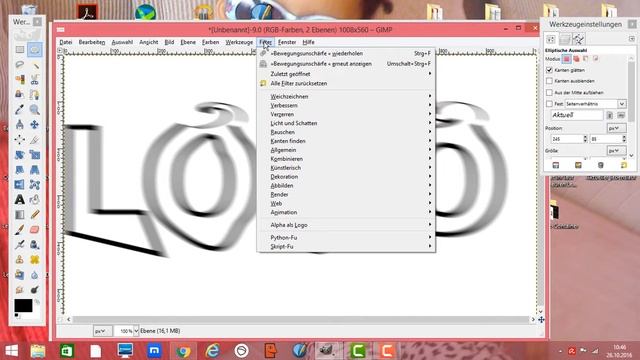Screen dimensions: 640x360
Task: Open the Verzerren filter submenu
Action: click(x=346, y=114)
